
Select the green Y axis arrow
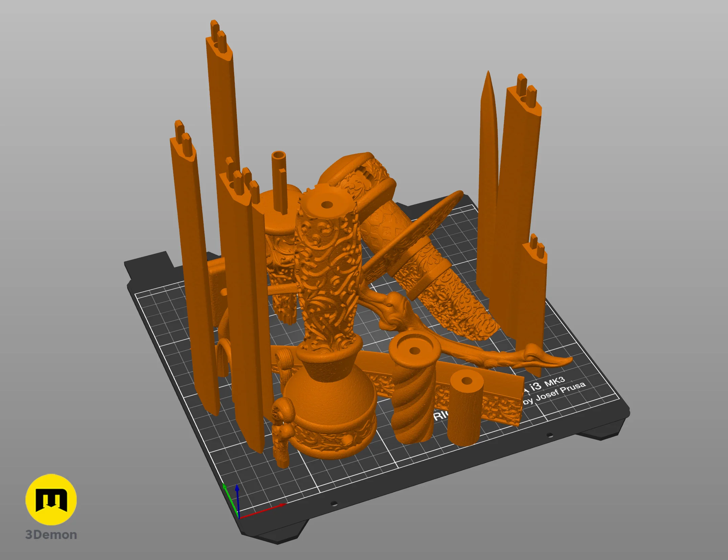coord(230,500)
